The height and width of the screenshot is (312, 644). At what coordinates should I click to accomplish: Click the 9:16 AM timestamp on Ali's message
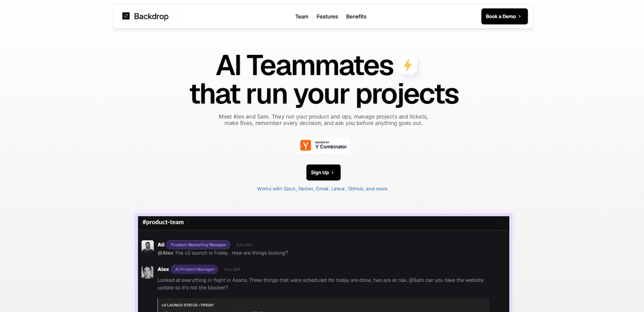click(x=244, y=245)
